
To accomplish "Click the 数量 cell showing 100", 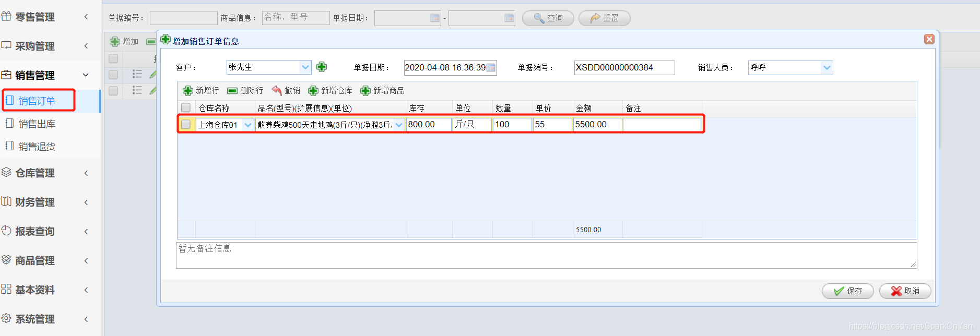I will click(x=512, y=124).
